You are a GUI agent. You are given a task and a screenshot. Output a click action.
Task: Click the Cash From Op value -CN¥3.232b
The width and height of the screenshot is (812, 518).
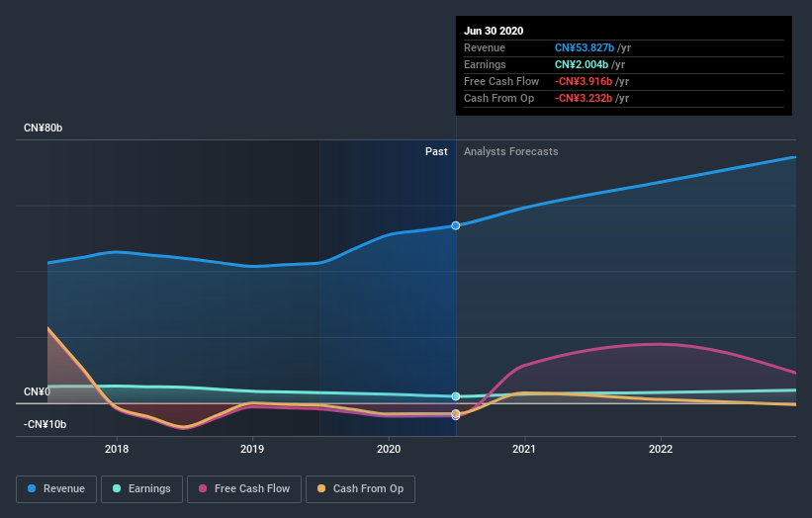click(584, 98)
